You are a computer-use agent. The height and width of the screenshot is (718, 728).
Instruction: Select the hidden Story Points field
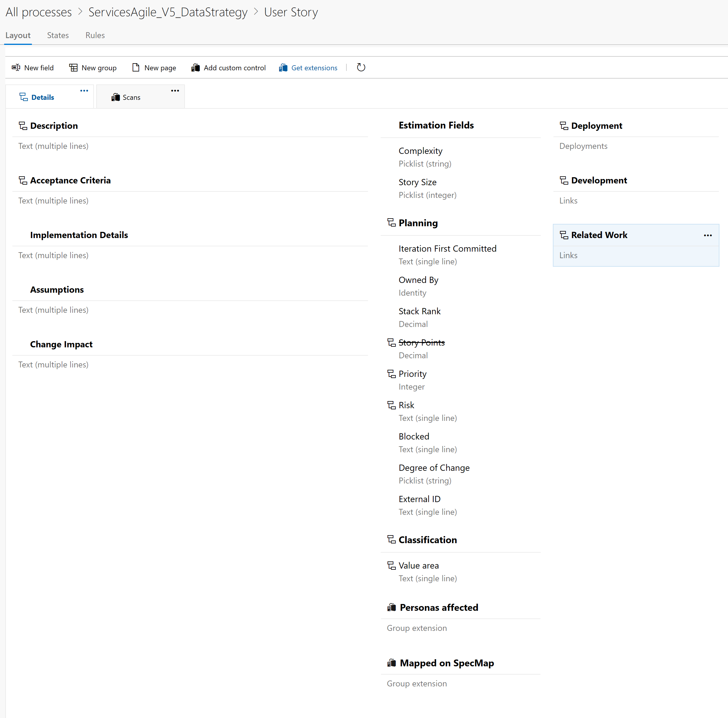pos(421,342)
